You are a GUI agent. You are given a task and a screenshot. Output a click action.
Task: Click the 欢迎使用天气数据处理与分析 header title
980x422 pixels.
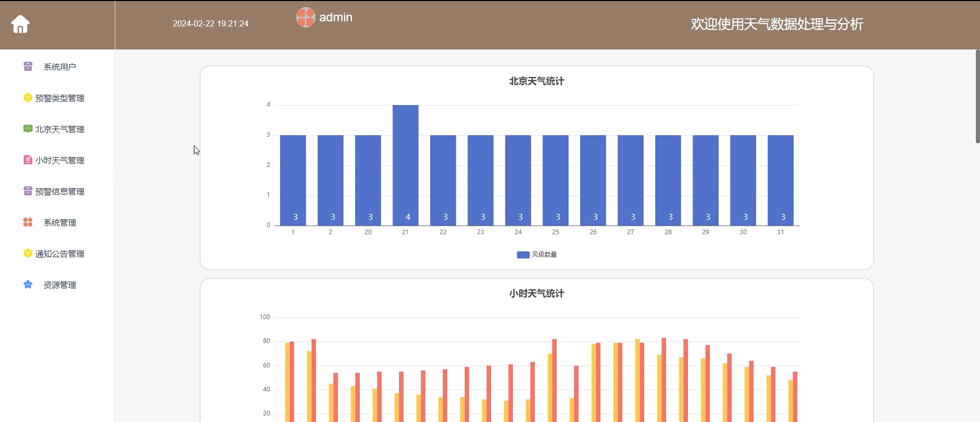tap(777, 24)
